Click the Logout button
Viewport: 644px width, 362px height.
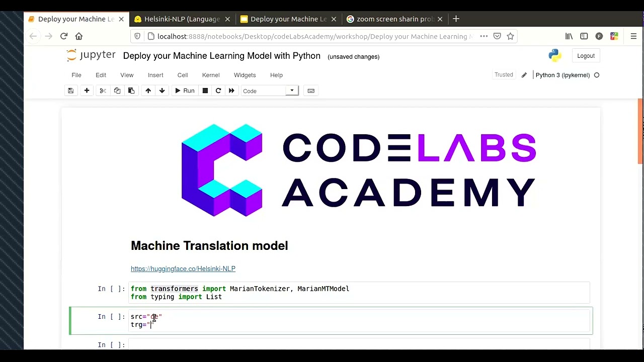[586, 56]
